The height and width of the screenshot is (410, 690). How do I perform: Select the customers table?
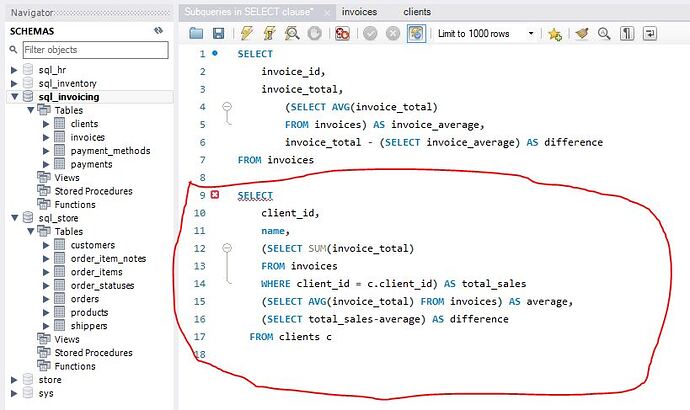pyautogui.click(x=92, y=245)
